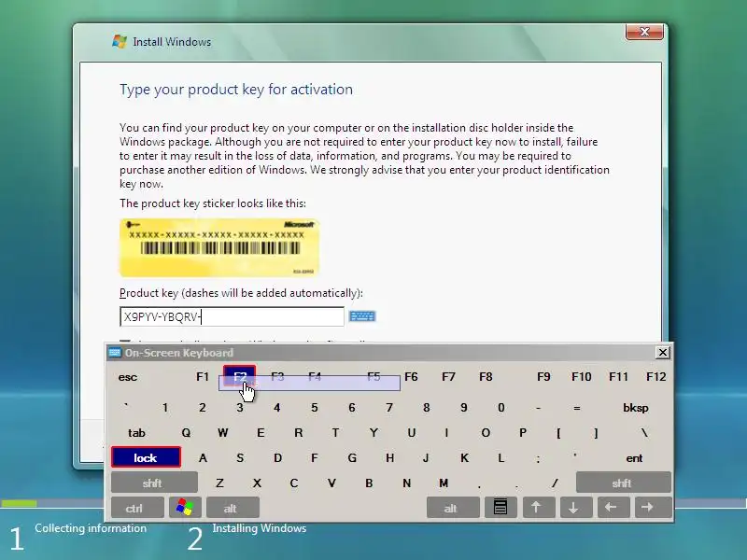747x560 pixels.
Task: Click the number 7 key
Action: pos(389,408)
